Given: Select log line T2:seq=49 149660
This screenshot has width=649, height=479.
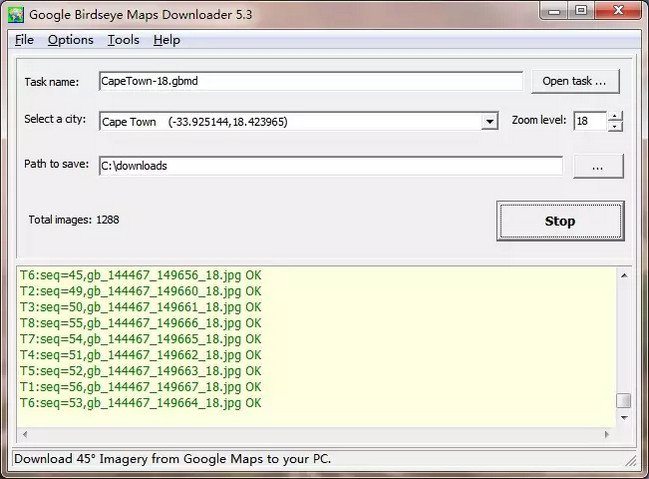Looking at the screenshot, I should [x=141, y=291].
